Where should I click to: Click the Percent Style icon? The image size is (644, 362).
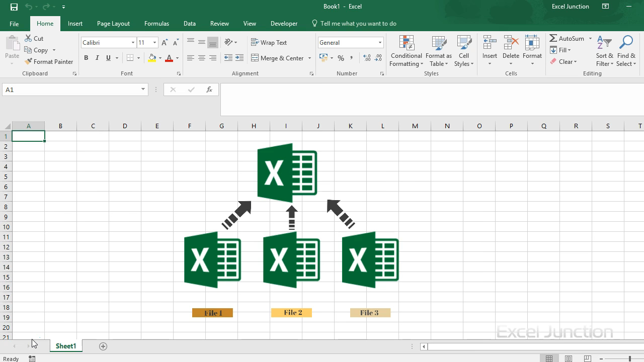pos(341,58)
